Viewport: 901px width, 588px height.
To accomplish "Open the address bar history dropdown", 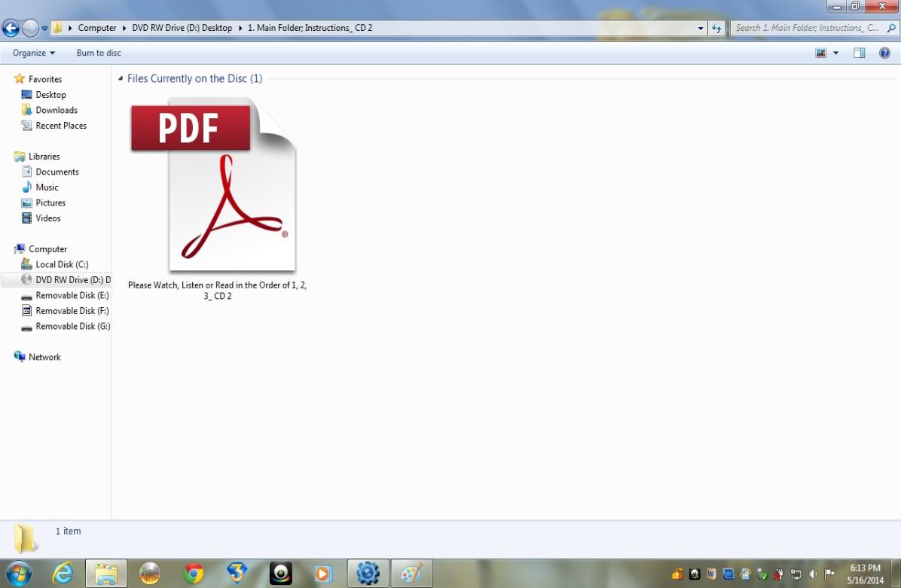I will (x=701, y=28).
